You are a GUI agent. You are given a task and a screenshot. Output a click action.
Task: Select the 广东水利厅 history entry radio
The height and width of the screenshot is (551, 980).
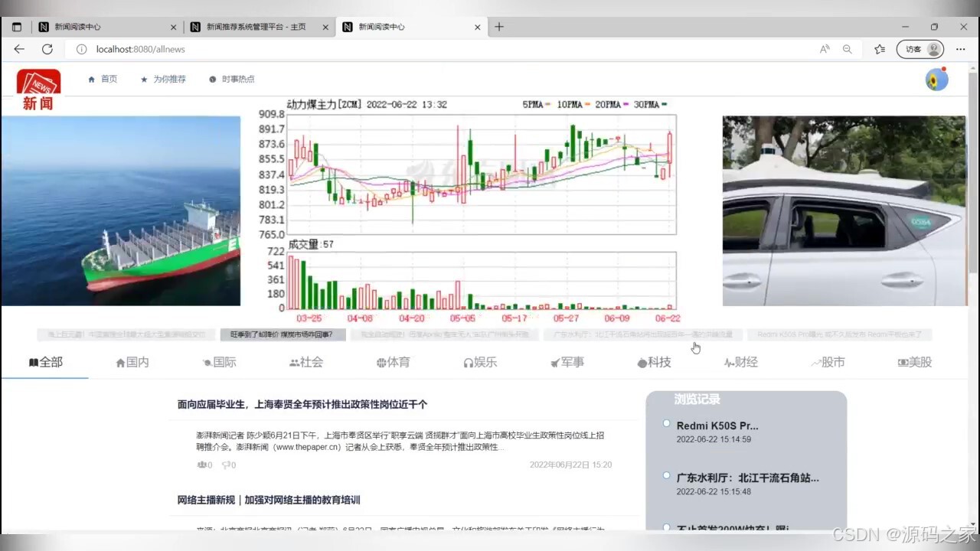click(666, 475)
